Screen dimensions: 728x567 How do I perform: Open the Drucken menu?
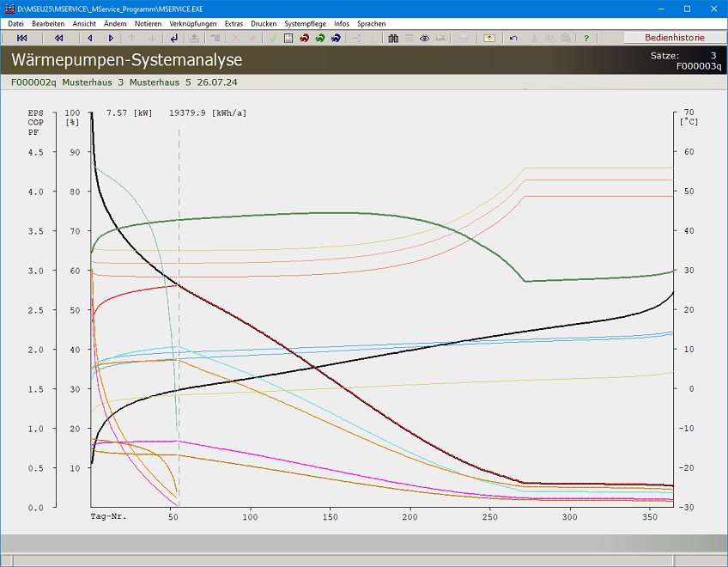click(x=264, y=24)
